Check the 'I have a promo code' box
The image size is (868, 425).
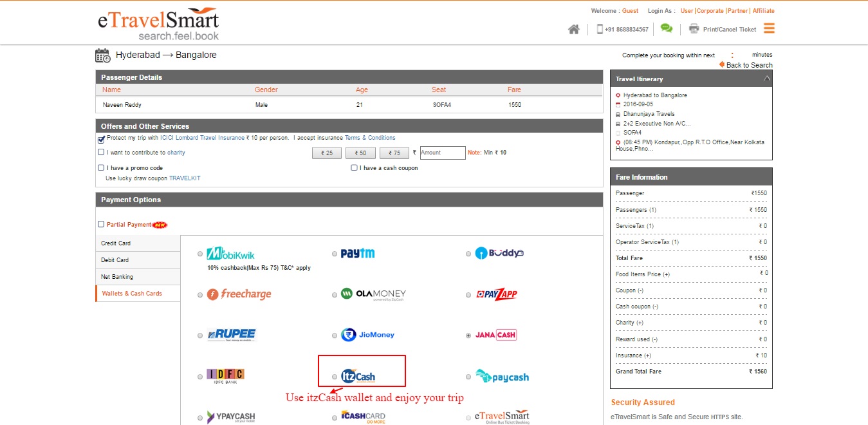101,168
